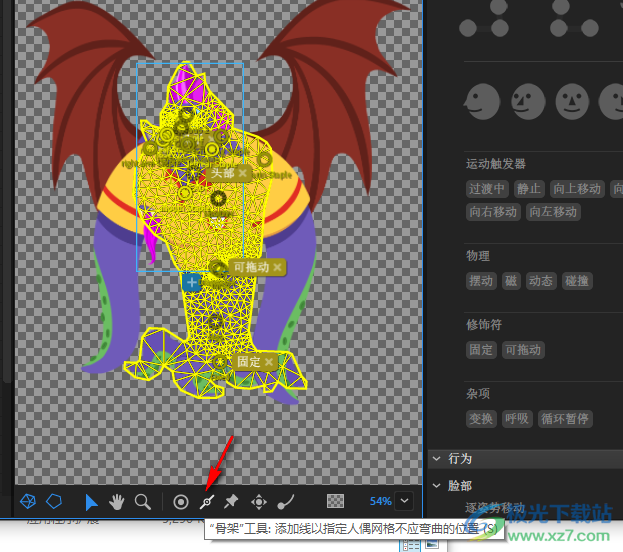Select the Selection arrow tool

click(x=91, y=502)
